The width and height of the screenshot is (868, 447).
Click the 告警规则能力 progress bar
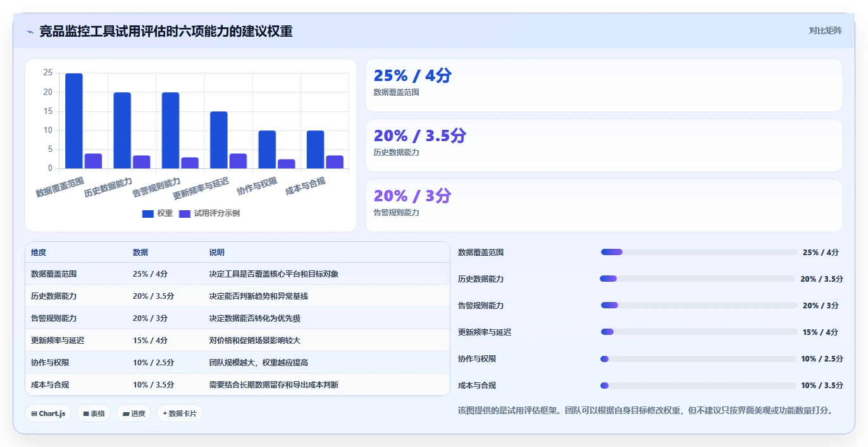pyautogui.click(x=699, y=305)
